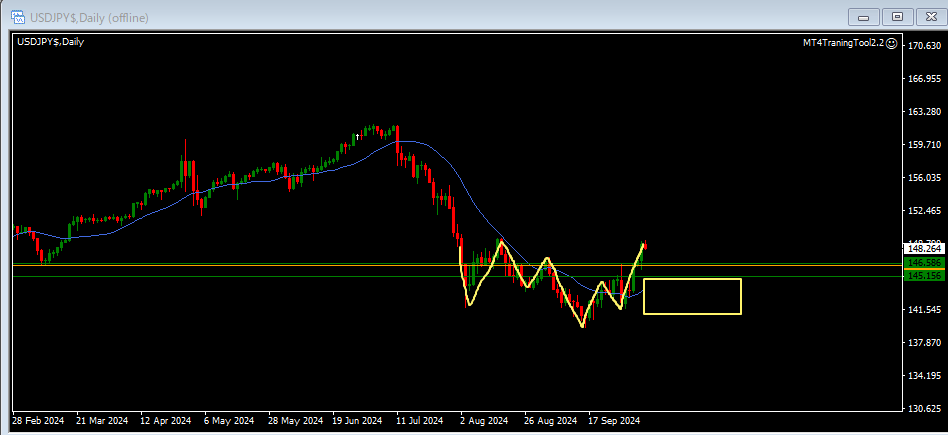Close the USDJPY Daily chart window
This screenshot has width=948, height=435.
[x=928, y=16]
